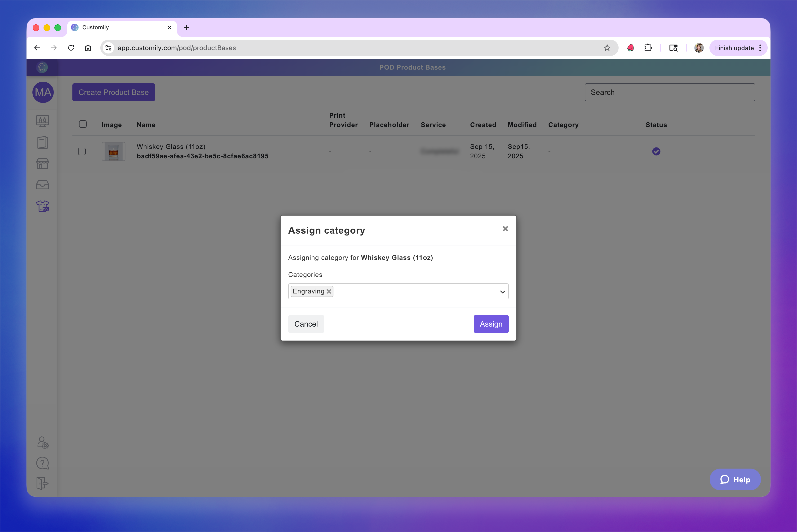Screen dimensions: 797x532
Task: Tick the select-all checkbox in table header
Action: (x=83, y=124)
